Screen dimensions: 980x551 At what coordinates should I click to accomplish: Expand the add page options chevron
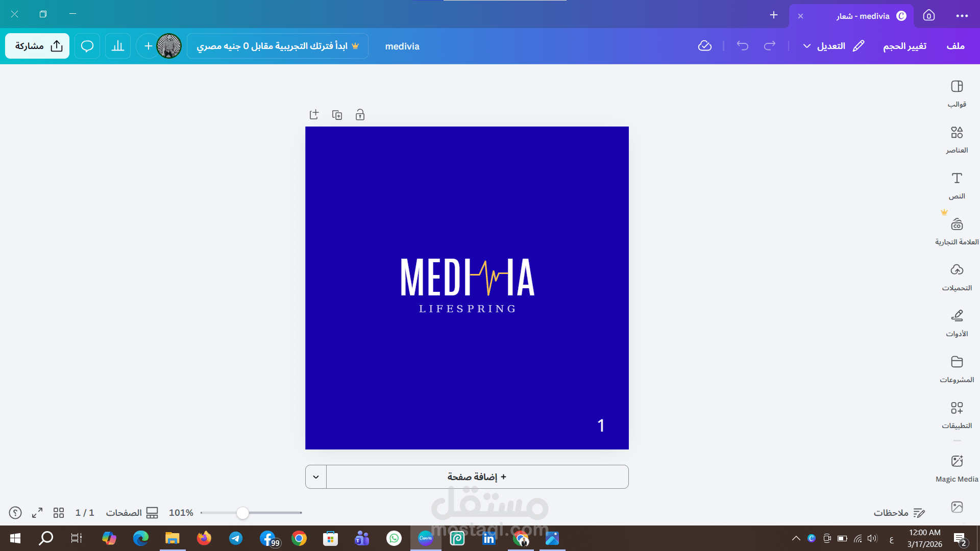click(x=316, y=477)
